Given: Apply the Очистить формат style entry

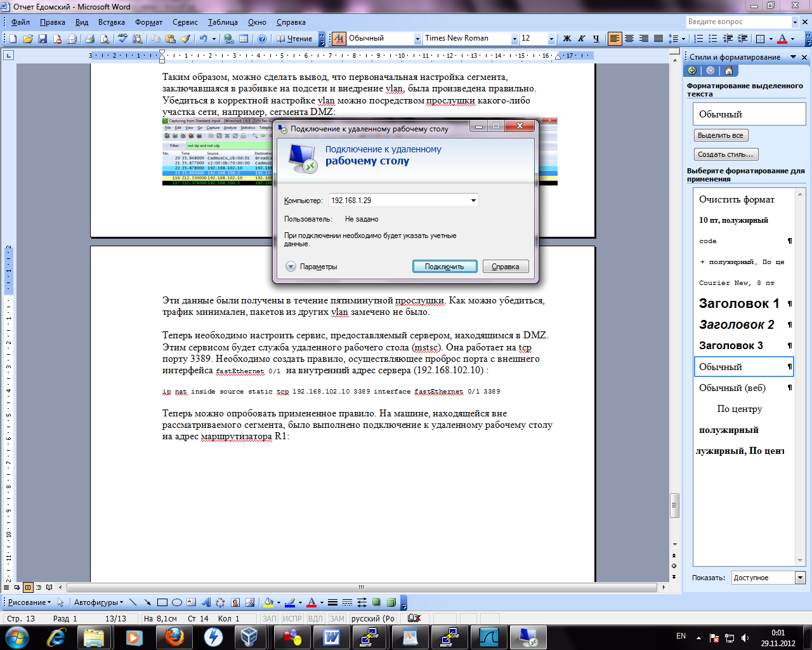Looking at the screenshot, I should tap(743, 199).
